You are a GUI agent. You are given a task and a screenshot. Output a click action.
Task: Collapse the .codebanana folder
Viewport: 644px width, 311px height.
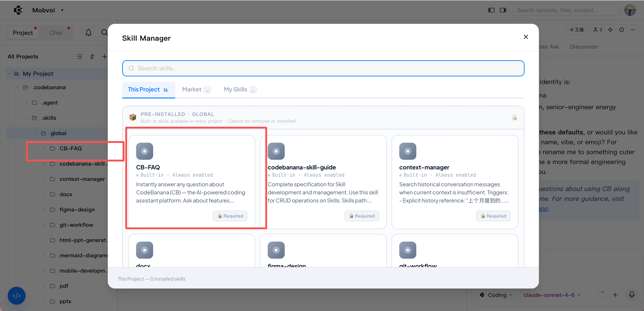tap(18, 88)
